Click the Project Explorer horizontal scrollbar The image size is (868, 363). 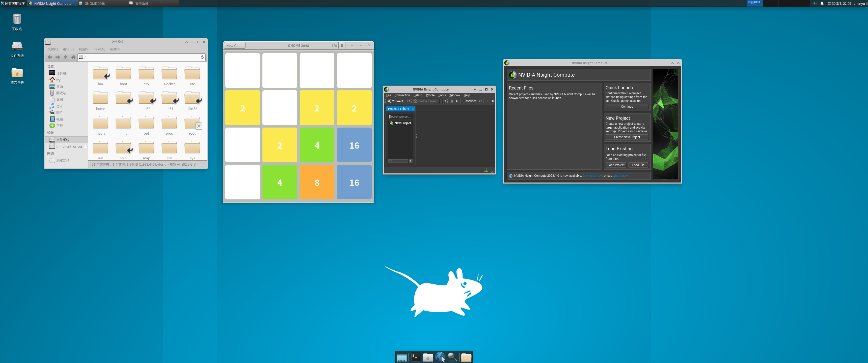tap(400, 161)
